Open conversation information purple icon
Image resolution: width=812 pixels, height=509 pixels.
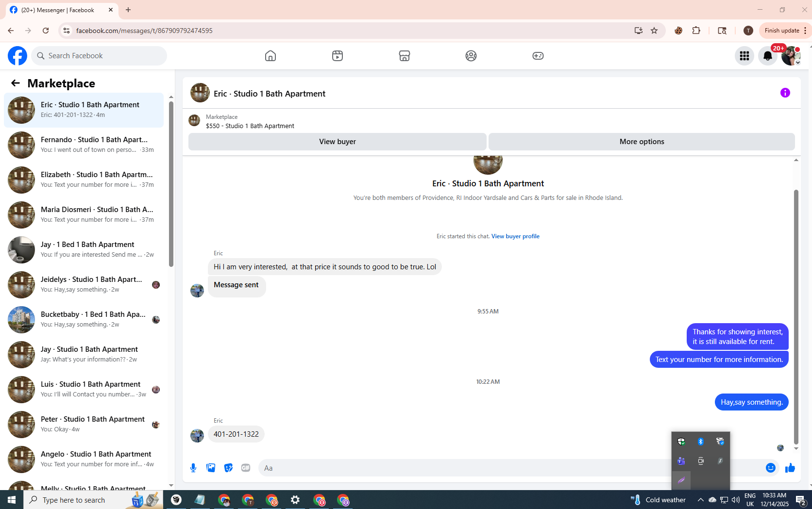coord(785,93)
